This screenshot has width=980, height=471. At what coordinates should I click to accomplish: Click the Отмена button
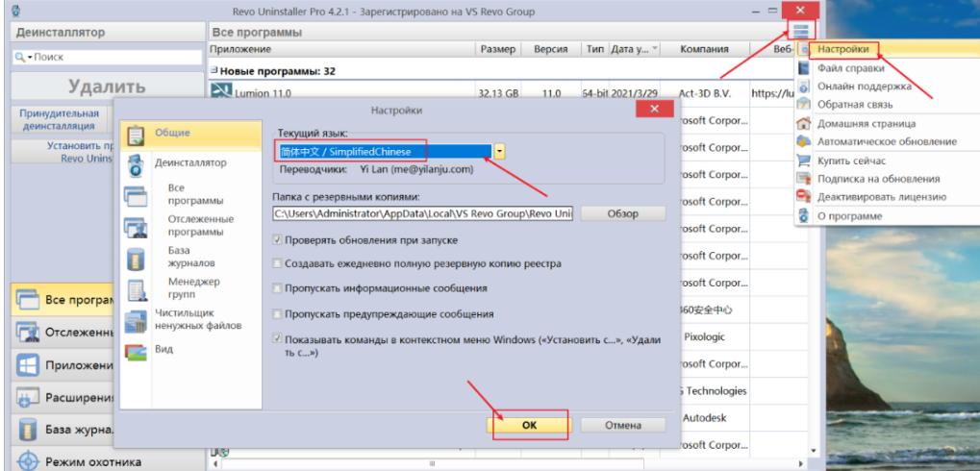(x=622, y=425)
